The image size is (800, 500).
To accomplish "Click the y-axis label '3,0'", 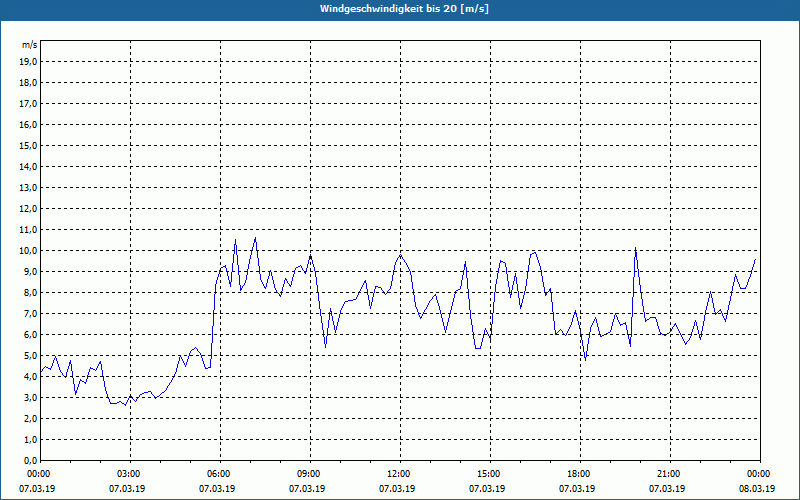I will click(30, 397).
